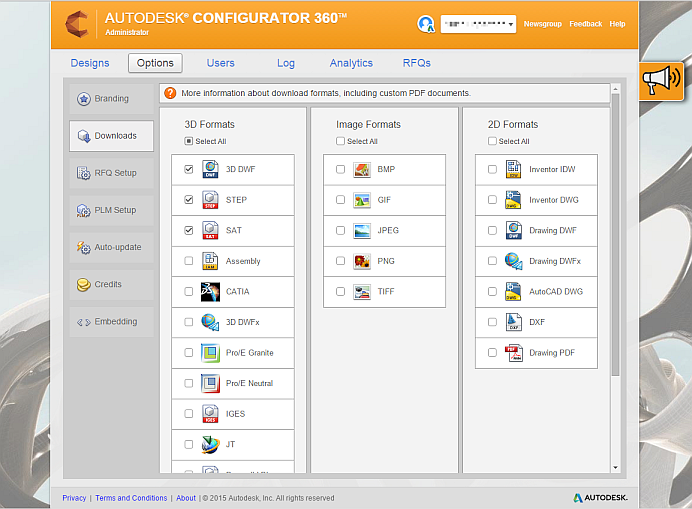Enable the Assembly format checkbox
Screen dimensions: 692x509
188,261
